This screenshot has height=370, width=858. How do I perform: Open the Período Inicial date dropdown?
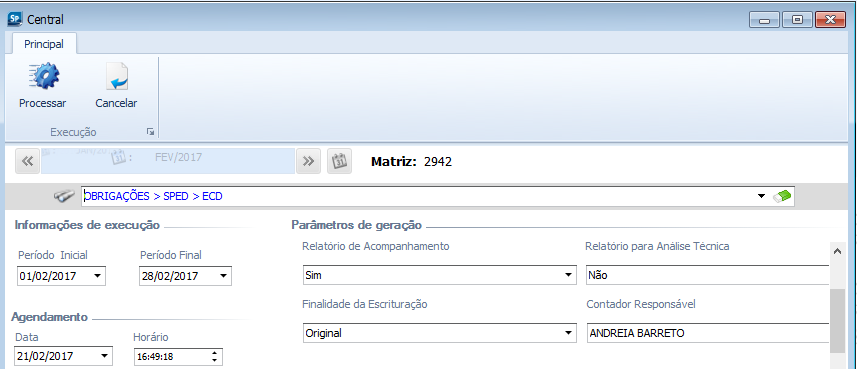point(97,276)
